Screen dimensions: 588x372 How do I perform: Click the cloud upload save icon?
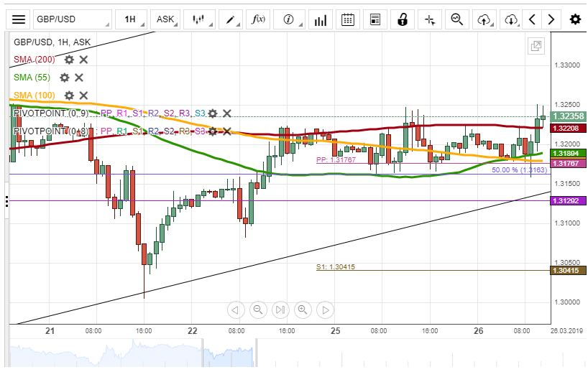pyautogui.click(x=484, y=19)
